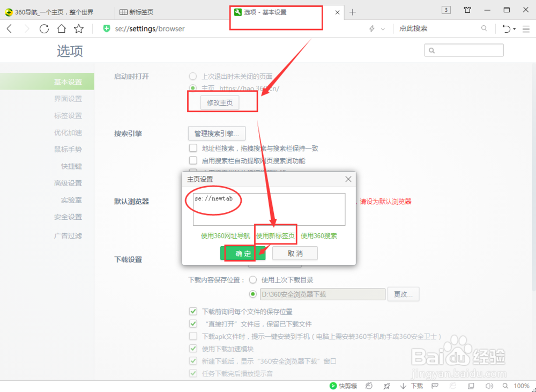Bookmark page with the star icon

point(79,29)
